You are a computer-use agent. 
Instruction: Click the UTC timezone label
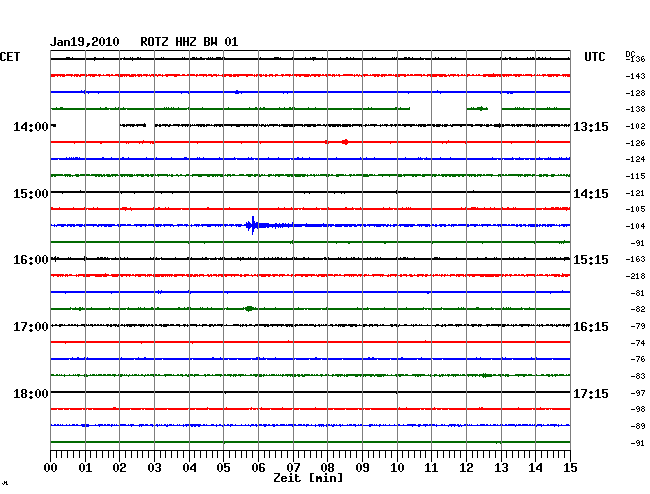point(594,57)
